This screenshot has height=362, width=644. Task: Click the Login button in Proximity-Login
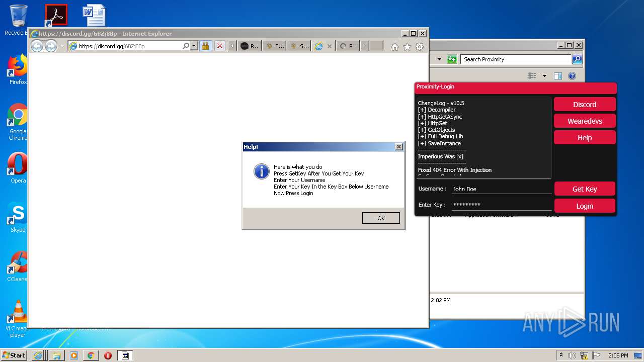pos(585,206)
